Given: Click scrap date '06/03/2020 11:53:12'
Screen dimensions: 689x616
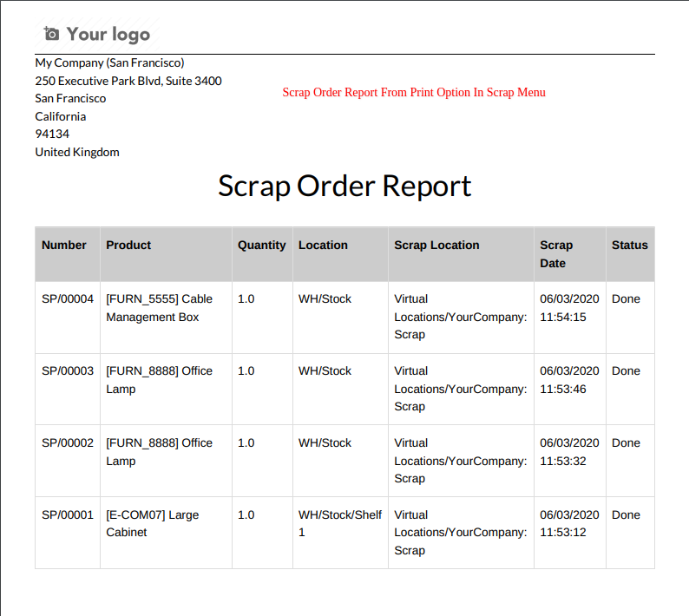Looking at the screenshot, I should [569, 524].
